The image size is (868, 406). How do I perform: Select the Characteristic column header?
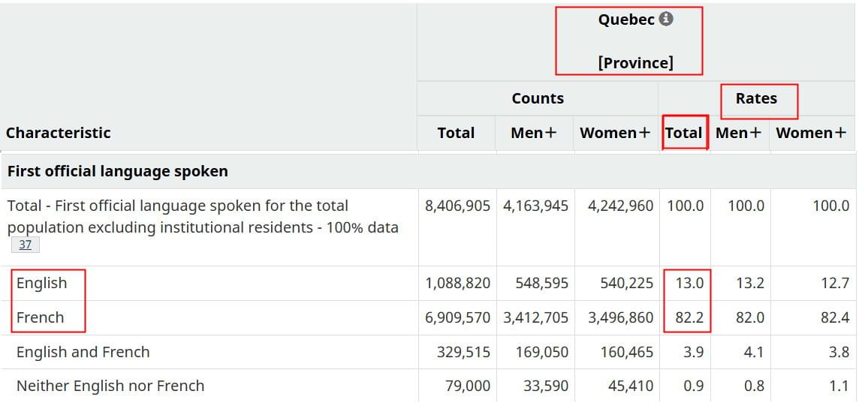[59, 133]
